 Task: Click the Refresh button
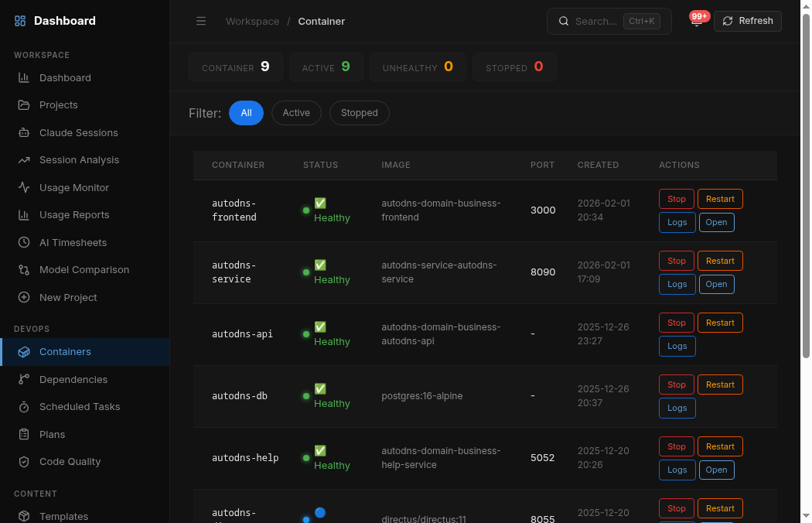pos(747,21)
